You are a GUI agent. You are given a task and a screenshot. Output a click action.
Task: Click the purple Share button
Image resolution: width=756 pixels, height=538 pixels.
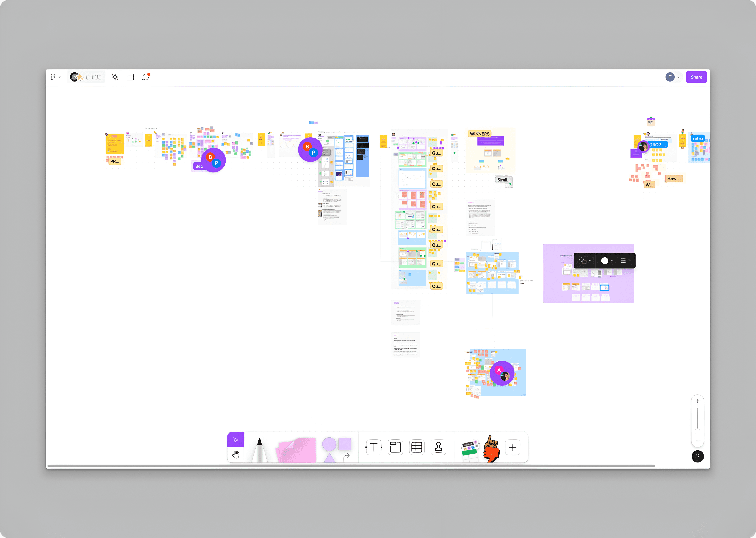696,77
